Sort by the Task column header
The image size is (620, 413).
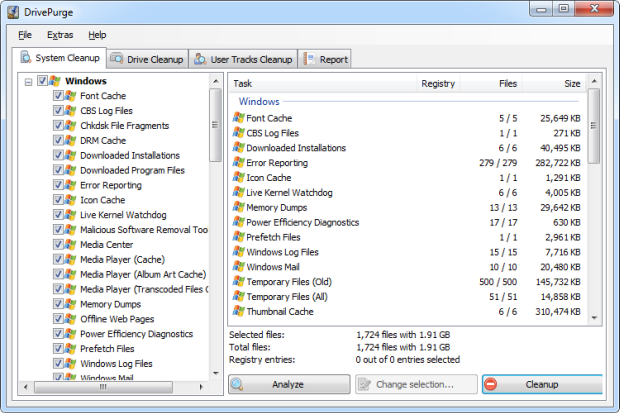point(323,83)
